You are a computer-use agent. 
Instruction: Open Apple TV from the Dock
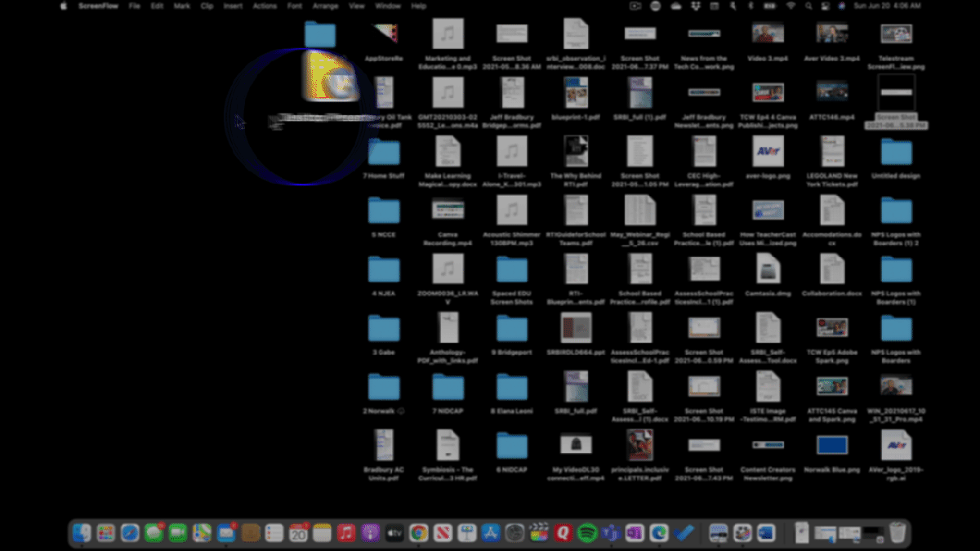point(394,533)
